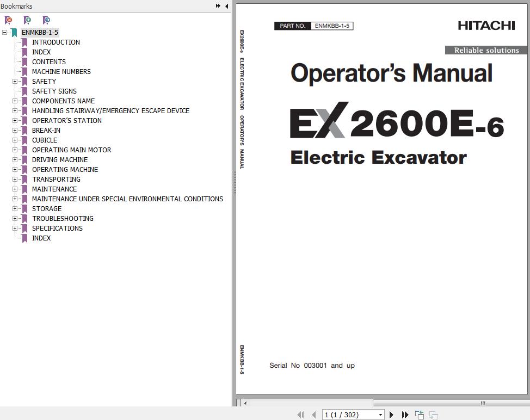This screenshot has width=530, height=420.
Task: Select the MAINTENANCE bookmark label
Action: click(54, 189)
